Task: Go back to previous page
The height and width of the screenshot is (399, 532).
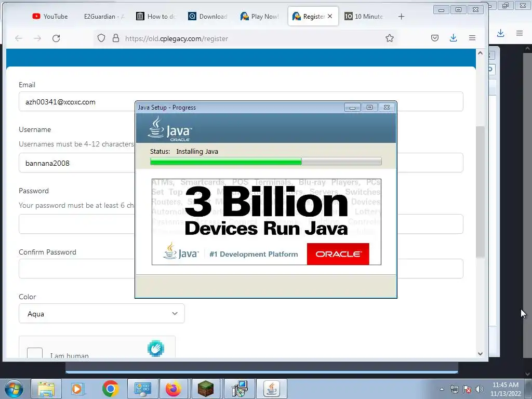Action: (19, 38)
